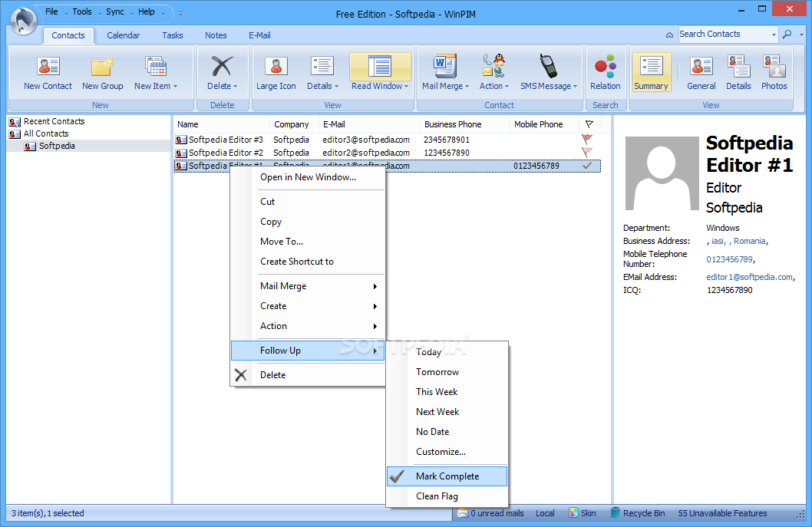This screenshot has width=812, height=527.
Task: Open the Recycle Bin from status bar
Action: tap(638, 513)
